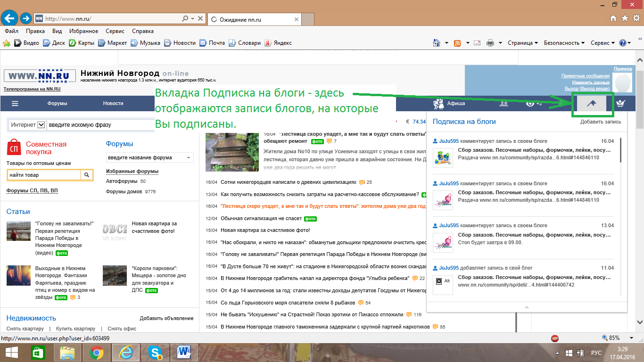Click the найти товар input field
Screen dimensions: 644x362
tap(44, 175)
